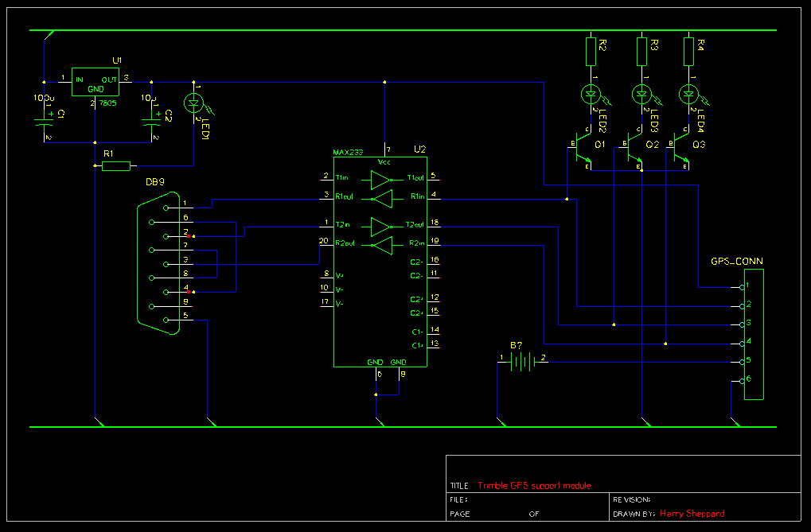Image resolution: width=811 pixels, height=532 pixels.
Task: Select capacitor C2 symbol
Action: (x=151, y=122)
